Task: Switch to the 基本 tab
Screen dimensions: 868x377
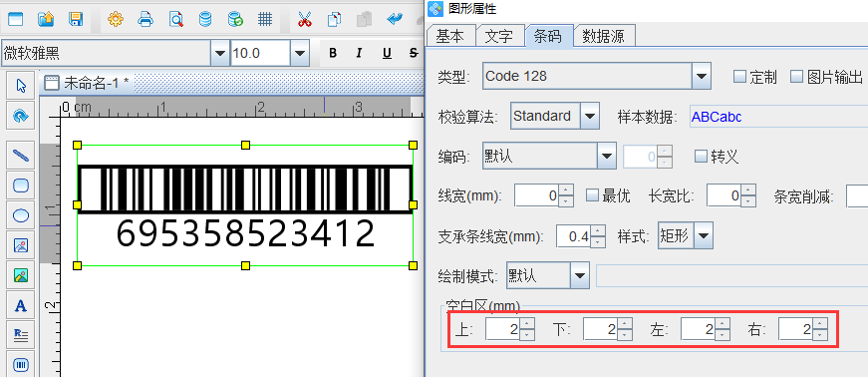Action: point(450,36)
